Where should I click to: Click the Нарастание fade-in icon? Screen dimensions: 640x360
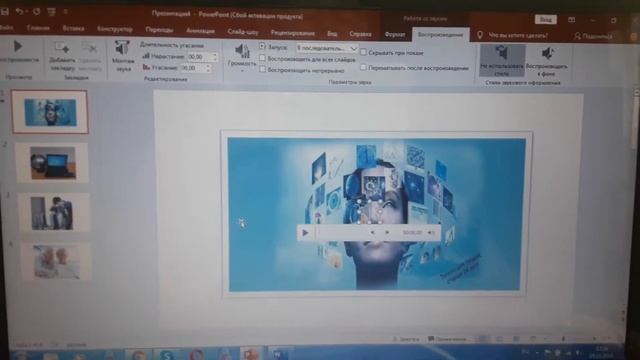click(x=146, y=56)
